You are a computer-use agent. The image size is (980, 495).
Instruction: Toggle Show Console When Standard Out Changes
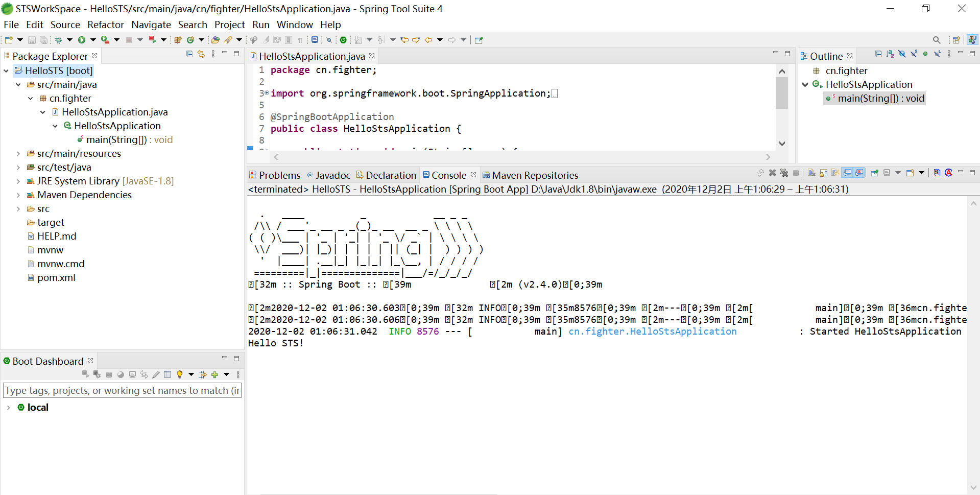[x=847, y=173]
